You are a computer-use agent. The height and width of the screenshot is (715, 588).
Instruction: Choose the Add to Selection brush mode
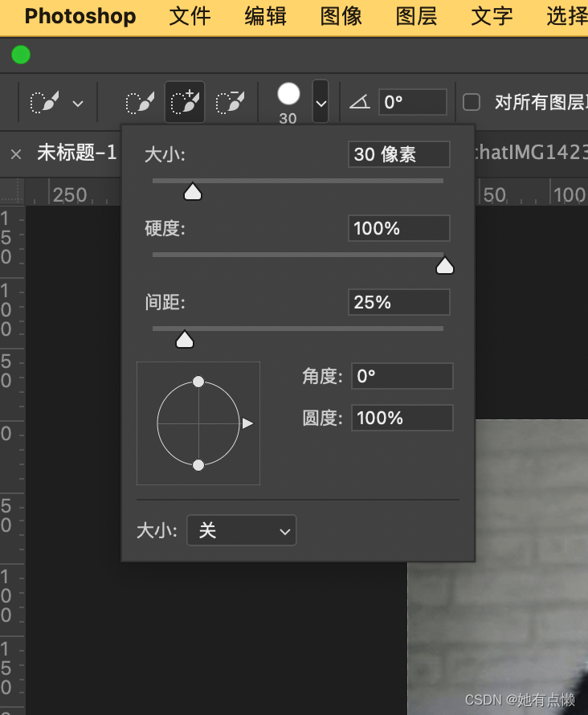point(185,102)
